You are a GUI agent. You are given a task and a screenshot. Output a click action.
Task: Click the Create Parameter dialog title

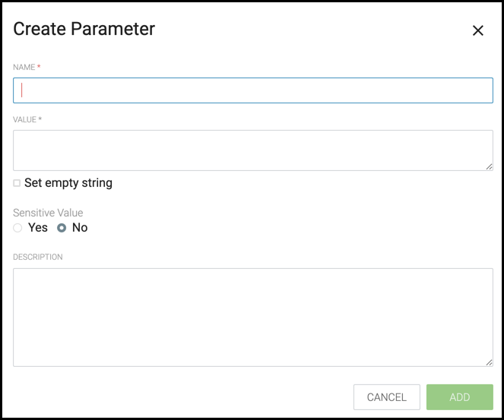[84, 29]
